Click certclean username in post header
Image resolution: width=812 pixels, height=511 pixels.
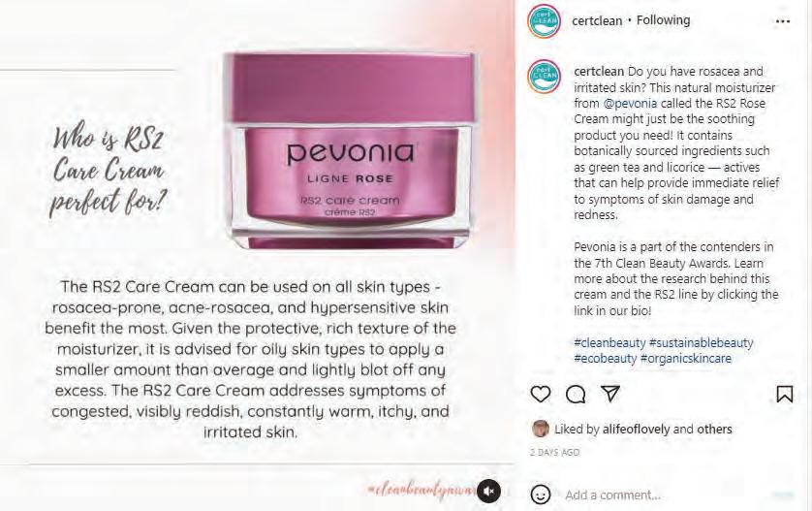pos(597,20)
